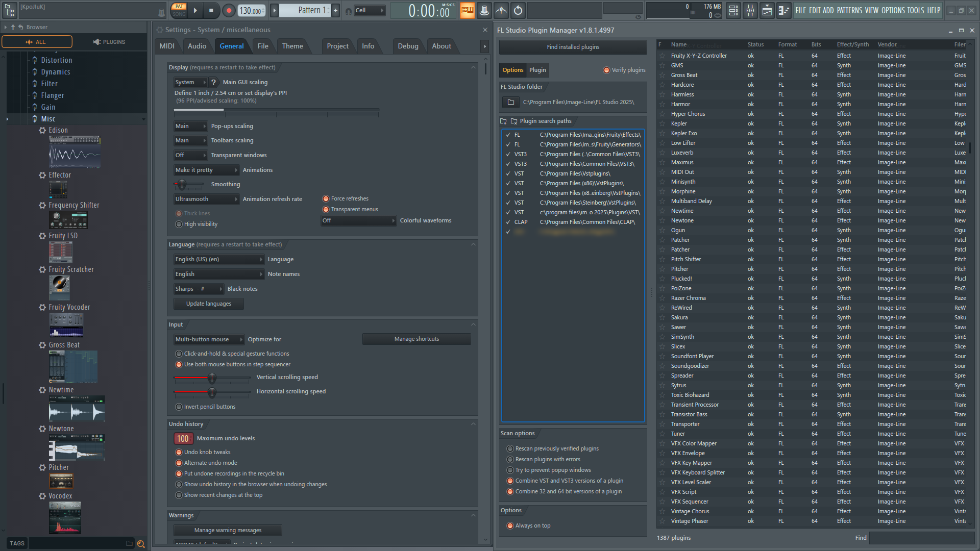This screenshot has width=980, height=551.
Task: Open the Mixer from the toolbar
Action: 750,10
